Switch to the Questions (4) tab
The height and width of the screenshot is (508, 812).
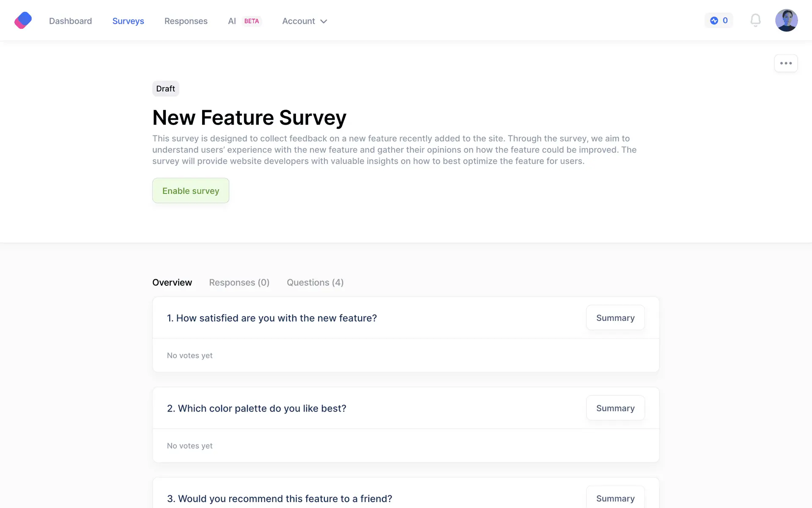315,282
